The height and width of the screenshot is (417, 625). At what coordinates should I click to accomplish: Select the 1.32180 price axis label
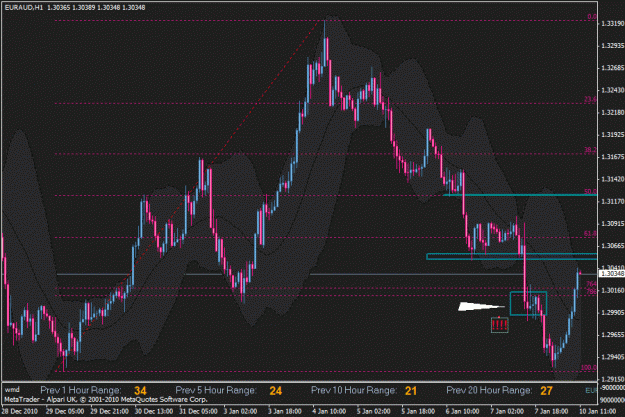(613, 113)
